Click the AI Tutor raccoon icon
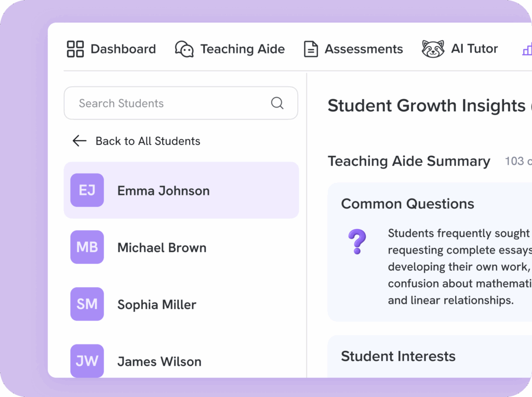 coord(433,49)
